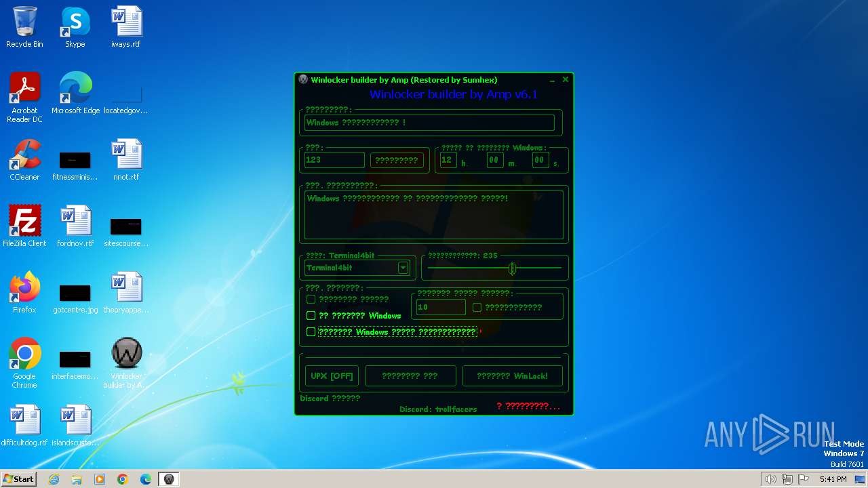Click the multiline message text area

pyautogui.click(x=433, y=215)
